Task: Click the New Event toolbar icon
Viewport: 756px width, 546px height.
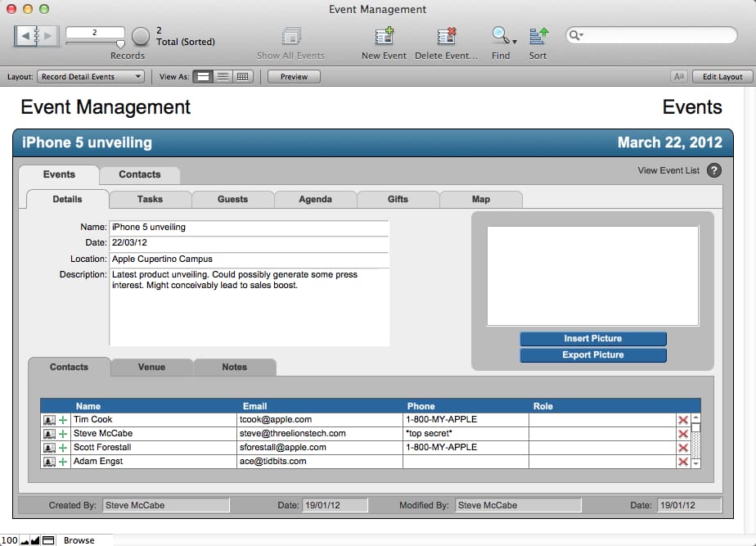Action: pos(384,36)
